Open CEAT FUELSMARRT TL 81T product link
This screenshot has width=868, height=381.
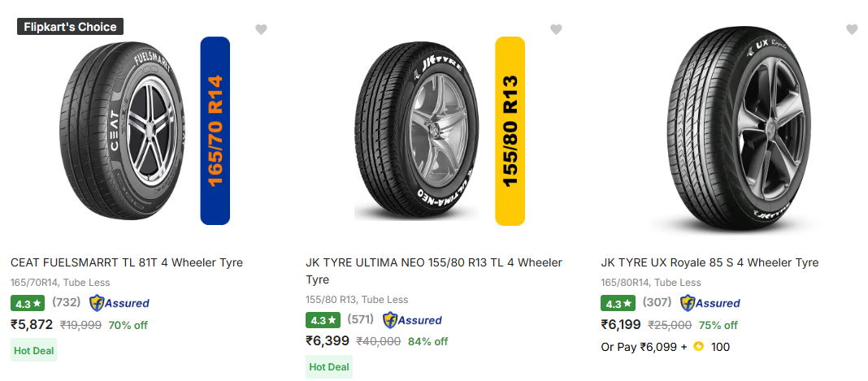[127, 262]
